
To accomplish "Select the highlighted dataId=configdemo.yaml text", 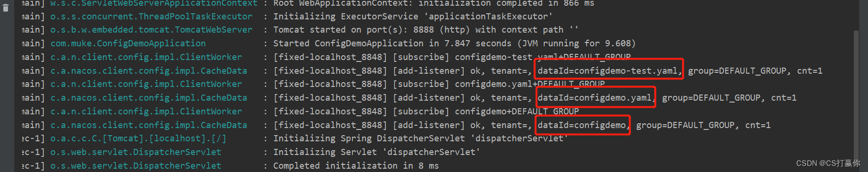I will point(596,97).
